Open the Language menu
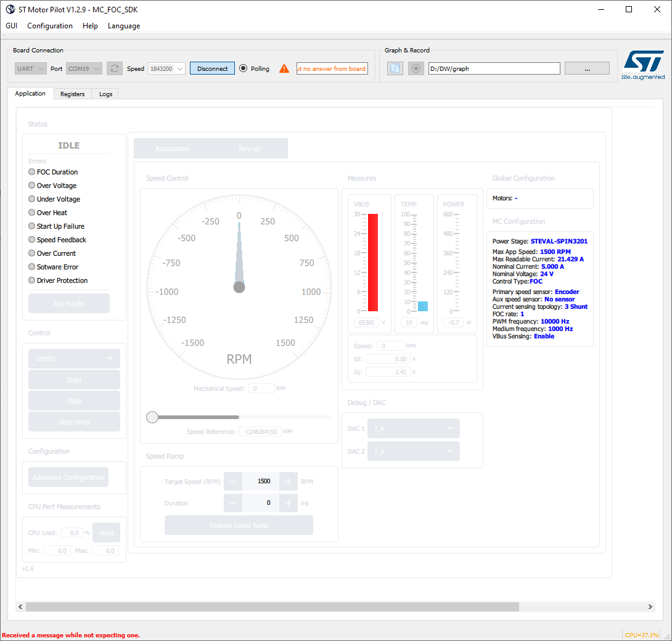The height and width of the screenshot is (641, 672). (123, 26)
